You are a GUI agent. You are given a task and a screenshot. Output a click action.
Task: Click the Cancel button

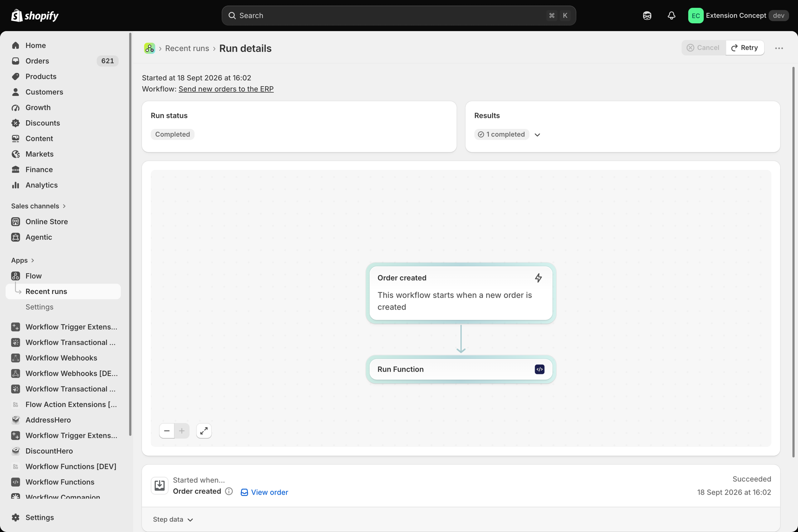point(703,48)
